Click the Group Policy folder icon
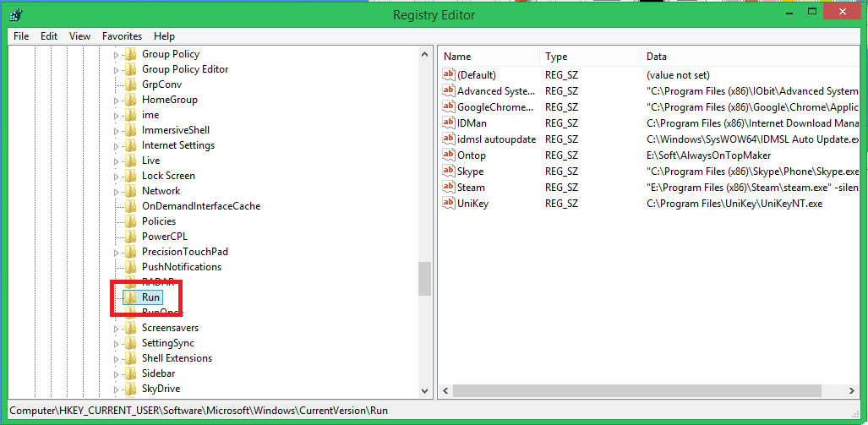868x425 pixels. pyautogui.click(x=130, y=54)
